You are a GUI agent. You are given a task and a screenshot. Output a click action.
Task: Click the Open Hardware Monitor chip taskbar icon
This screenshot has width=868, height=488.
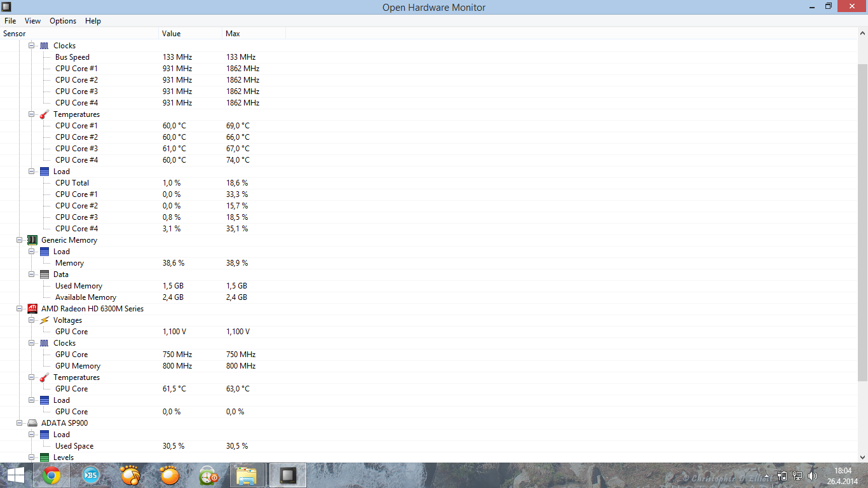[288, 475]
